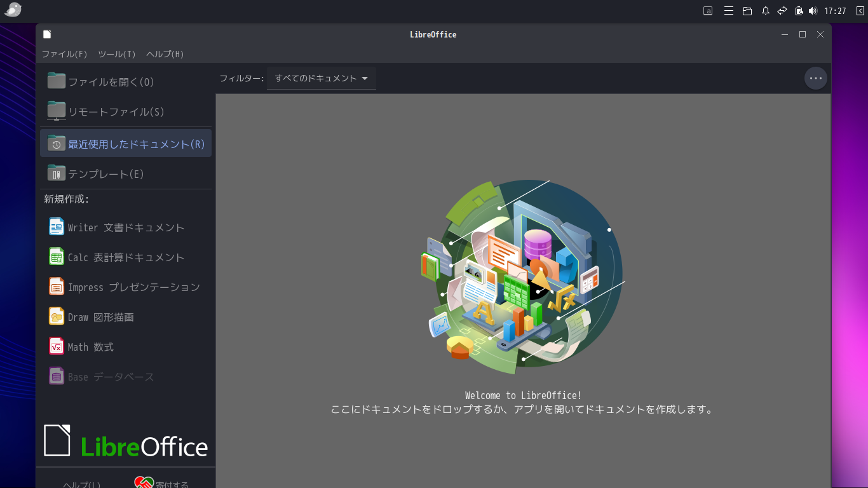The image size is (868, 488).
Task: Create a new Calc 表計算ドキュメント
Action: (126, 257)
